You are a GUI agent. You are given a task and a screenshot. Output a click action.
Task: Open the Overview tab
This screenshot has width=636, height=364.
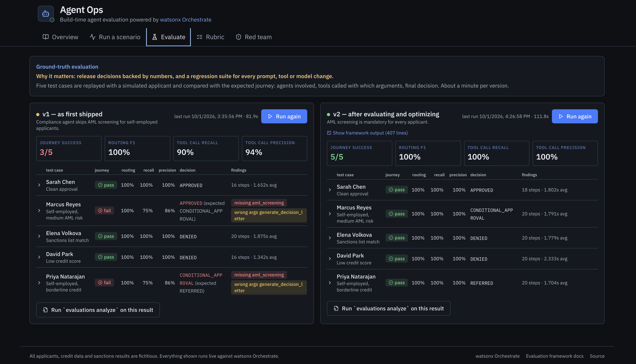[x=60, y=37]
